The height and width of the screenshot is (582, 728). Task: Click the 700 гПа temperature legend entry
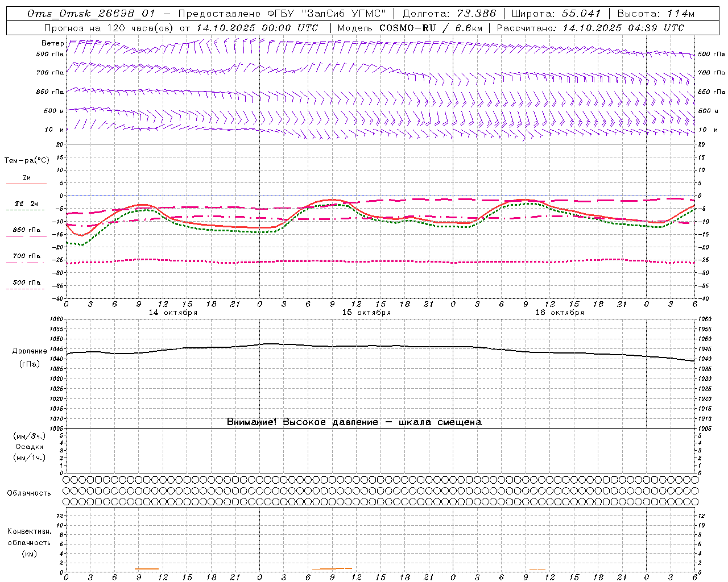point(27,256)
